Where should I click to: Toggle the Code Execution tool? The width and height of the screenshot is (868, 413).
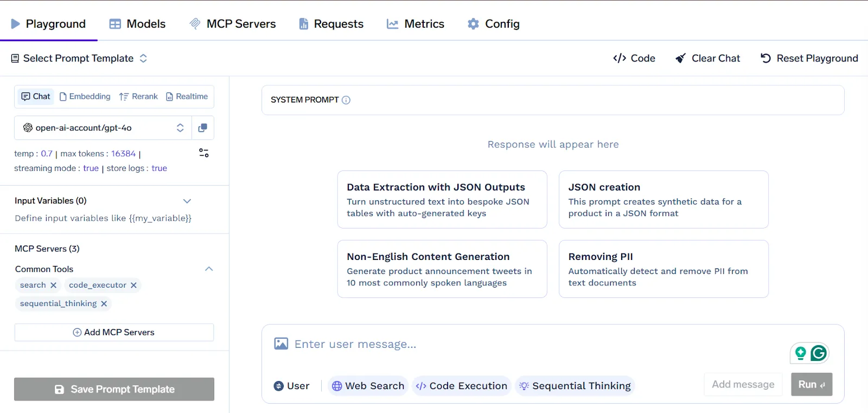462,386
